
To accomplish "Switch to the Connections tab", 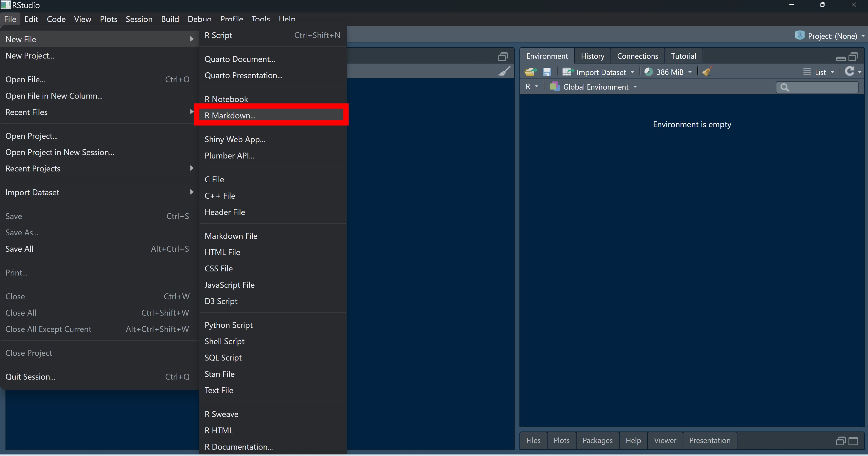I will [638, 56].
